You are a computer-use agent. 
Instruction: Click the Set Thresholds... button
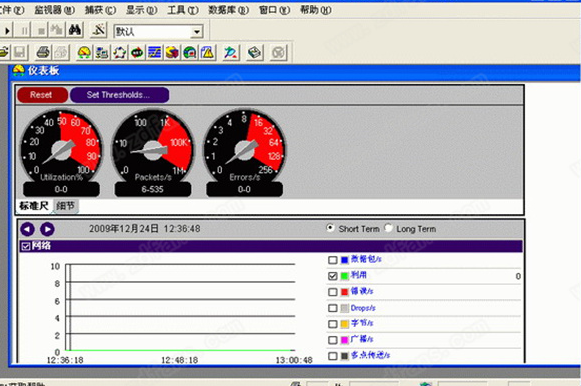point(119,95)
